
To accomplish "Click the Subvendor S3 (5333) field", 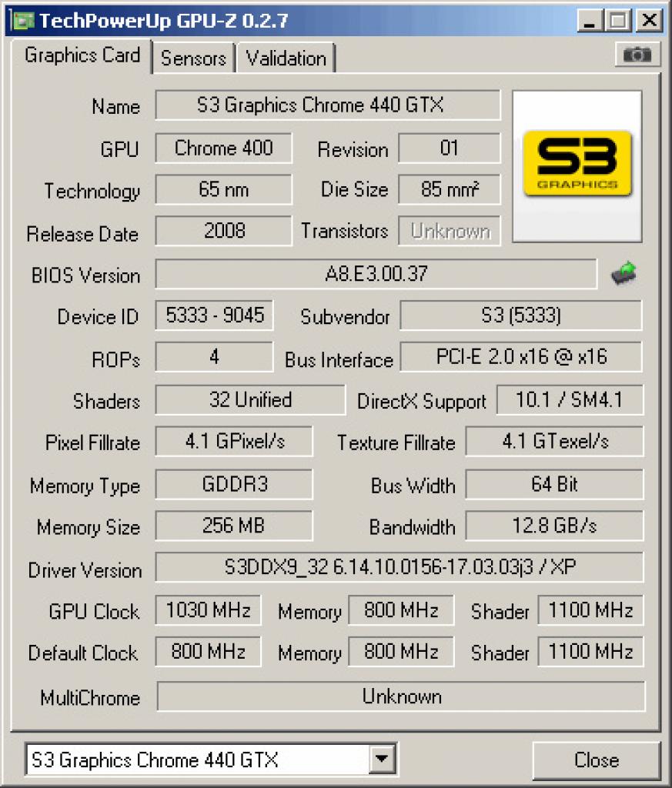I will tap(521, 315).
